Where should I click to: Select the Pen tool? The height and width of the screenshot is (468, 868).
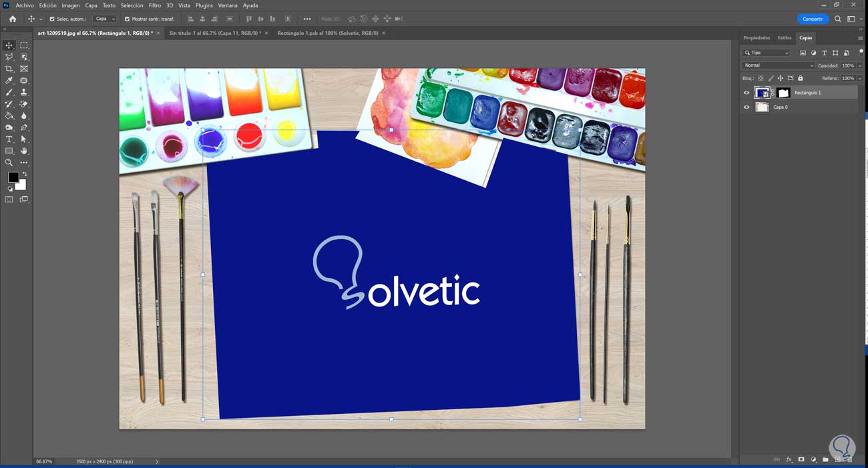pyautogui.click(x=24, y=128)
